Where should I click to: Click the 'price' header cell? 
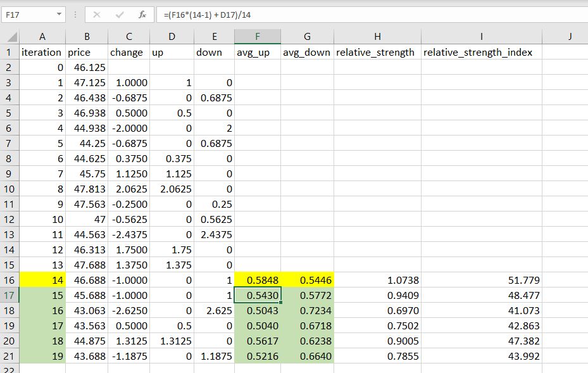[x=87, y=52]
